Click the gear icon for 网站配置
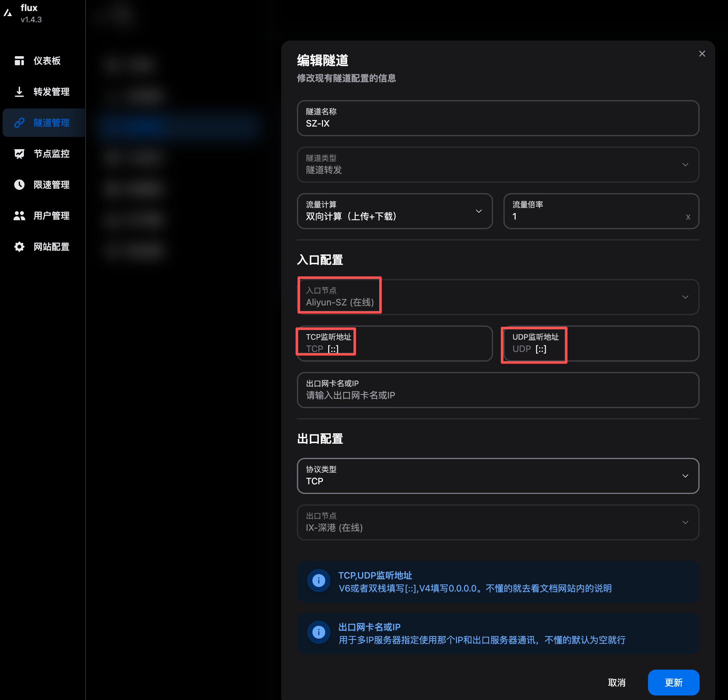The image size is (728, 700). (x=19, y=247)
